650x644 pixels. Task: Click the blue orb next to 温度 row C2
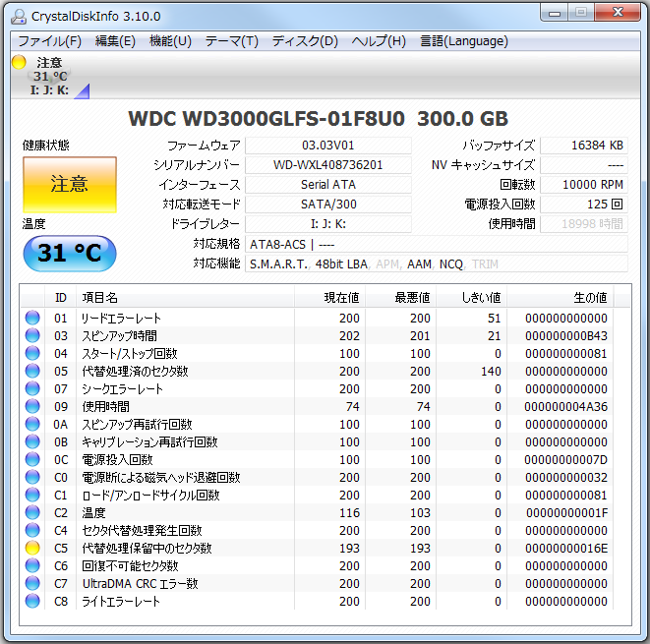coord(32,512)
